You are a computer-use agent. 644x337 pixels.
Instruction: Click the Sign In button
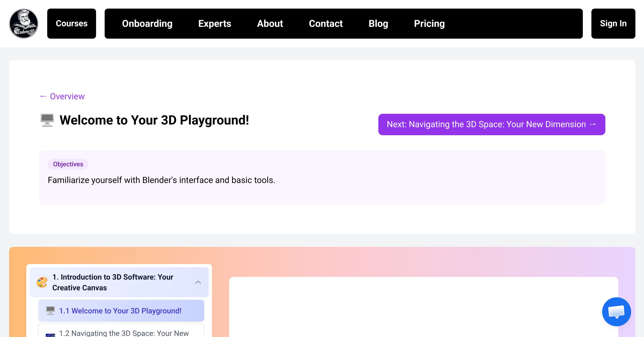(x=613, y=24)
